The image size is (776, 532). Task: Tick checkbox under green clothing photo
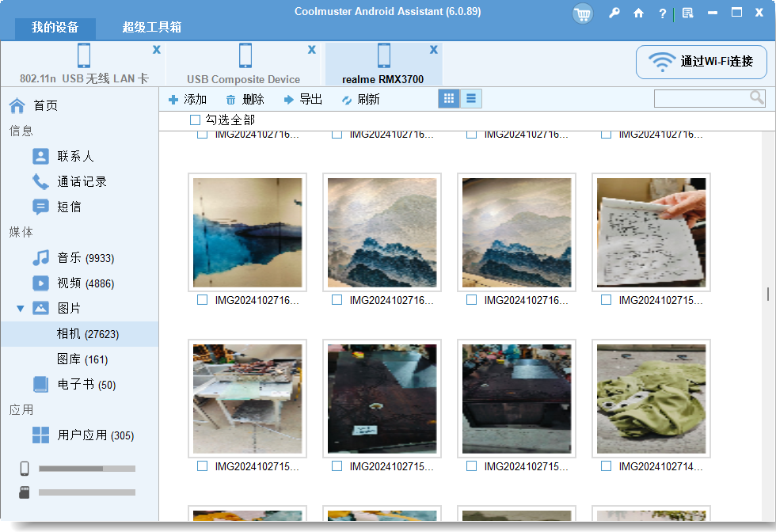606,466
